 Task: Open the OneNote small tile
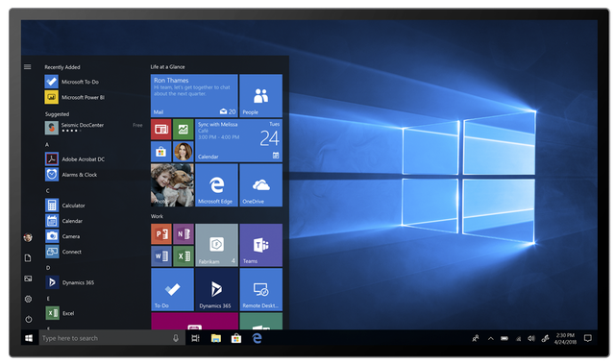[184, 234]
